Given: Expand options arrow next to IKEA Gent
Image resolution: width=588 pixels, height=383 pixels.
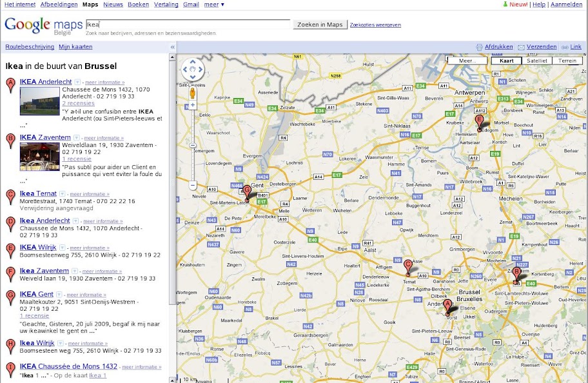Looking at the screenshot, I should (59, 295).
